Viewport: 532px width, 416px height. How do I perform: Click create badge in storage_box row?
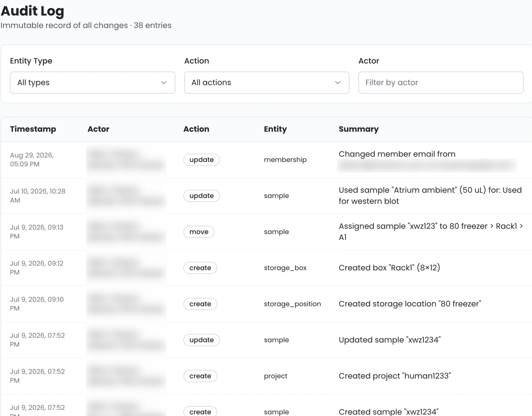pos(200,268)
